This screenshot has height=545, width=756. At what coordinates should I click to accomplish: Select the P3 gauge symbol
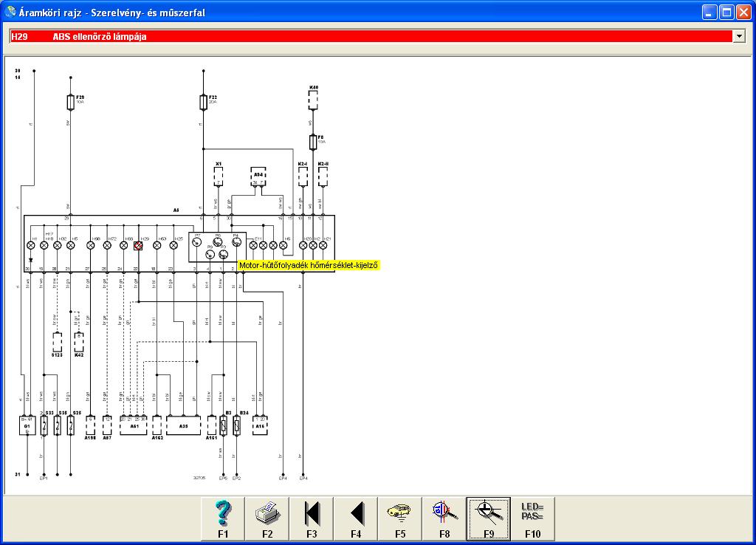[x=223, y=254]
